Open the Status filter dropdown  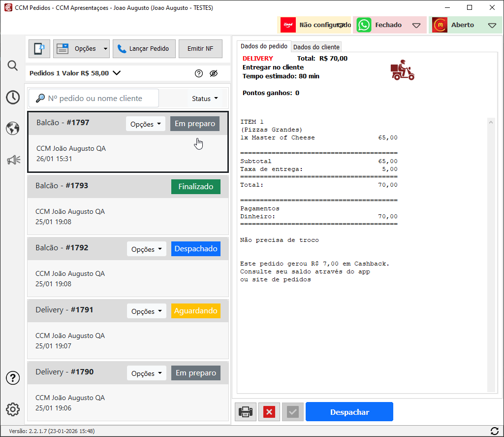click(205, 99)
